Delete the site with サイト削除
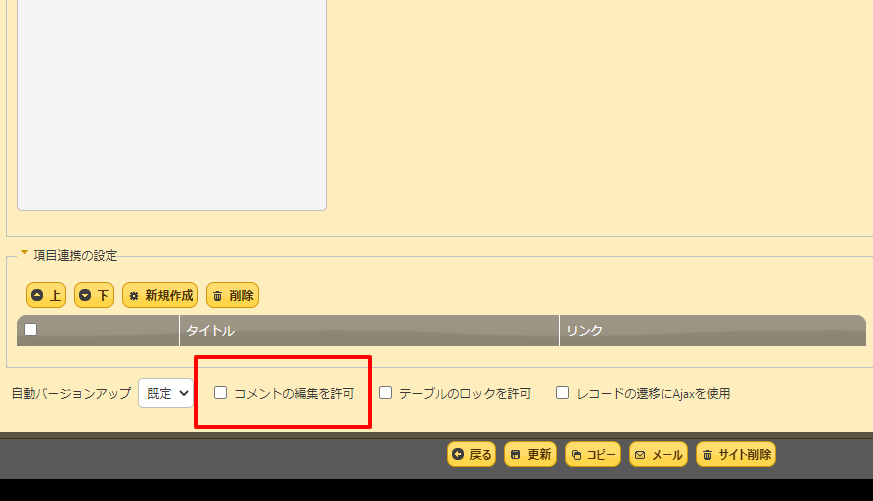Screen dimensions: 873x501 coord(735,454)
